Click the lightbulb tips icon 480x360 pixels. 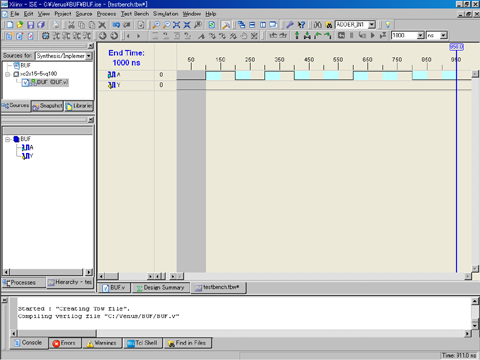(x=387, y=25)
